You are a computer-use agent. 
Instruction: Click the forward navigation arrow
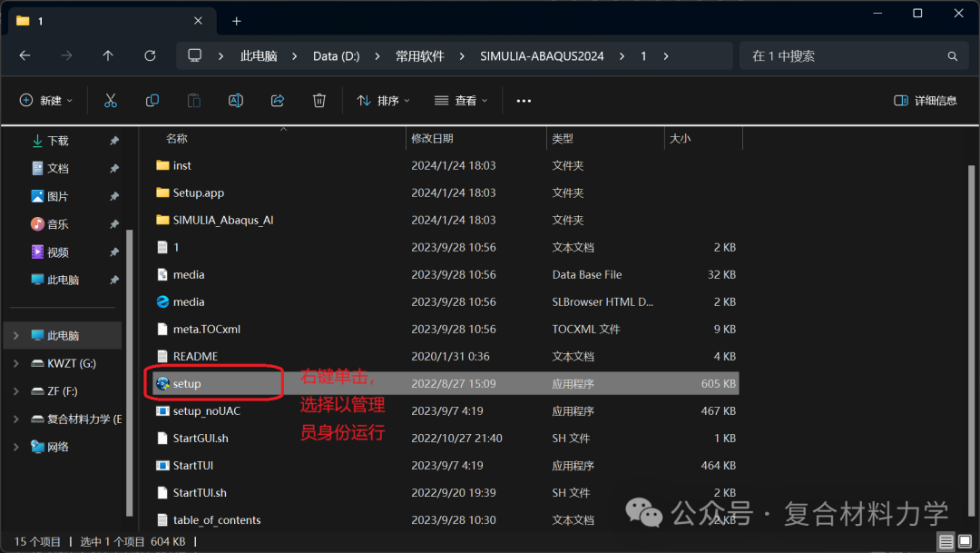pos(66,55)
